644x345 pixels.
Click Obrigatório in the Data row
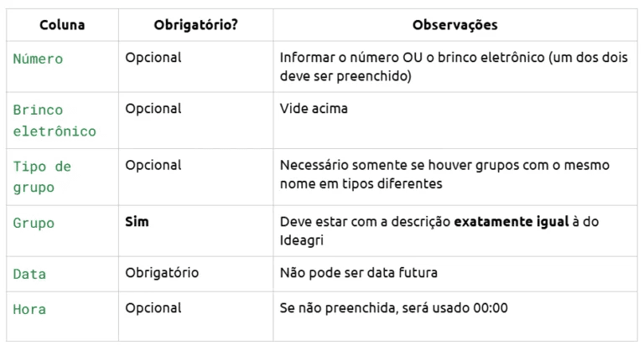click(162, 272)
